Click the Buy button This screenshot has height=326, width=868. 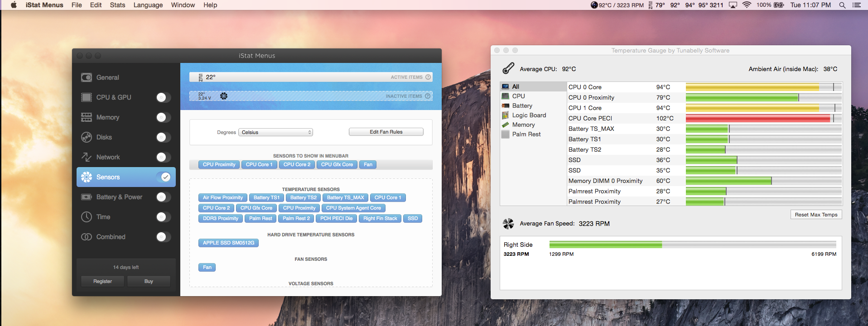(149, 281)
